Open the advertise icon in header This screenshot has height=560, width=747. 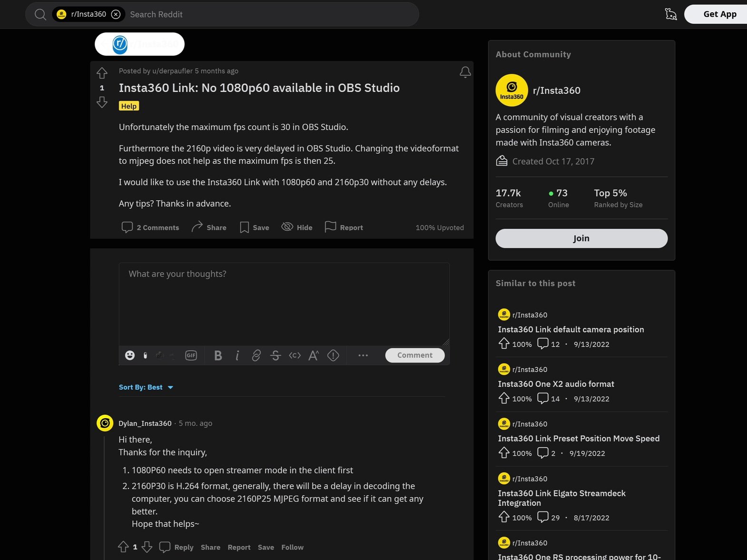[671, 14]
